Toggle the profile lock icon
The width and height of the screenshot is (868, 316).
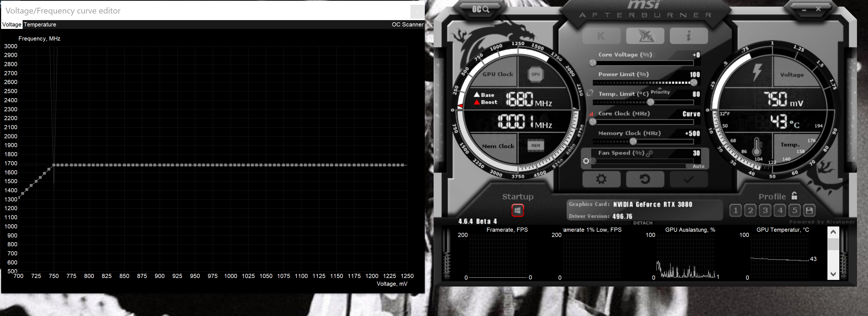click(x=794, y=196)
